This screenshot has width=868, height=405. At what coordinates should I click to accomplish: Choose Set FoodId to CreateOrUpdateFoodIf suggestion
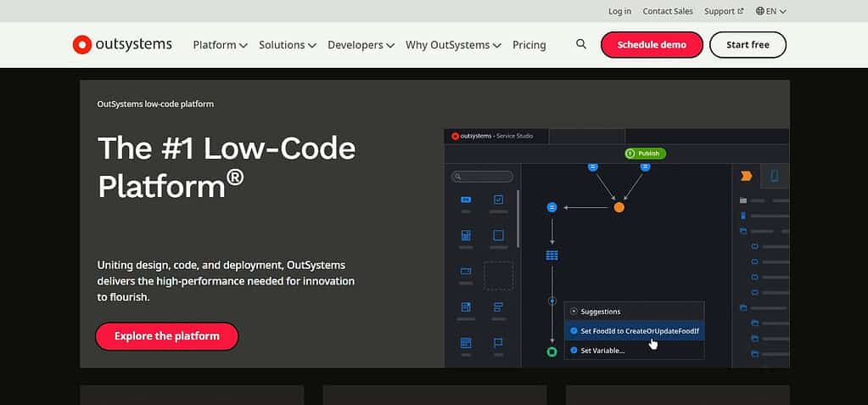pyautogui.click(x=634, y=331)
